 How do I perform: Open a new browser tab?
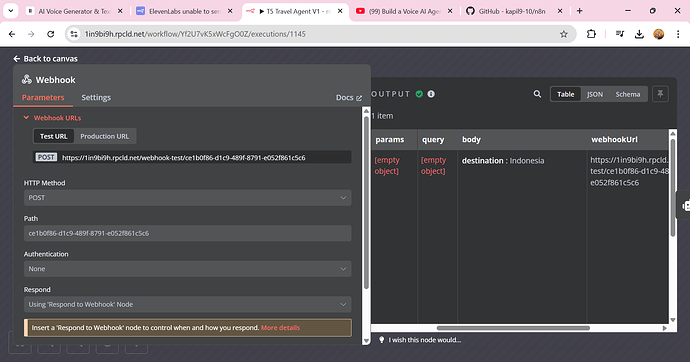point(580,11)
